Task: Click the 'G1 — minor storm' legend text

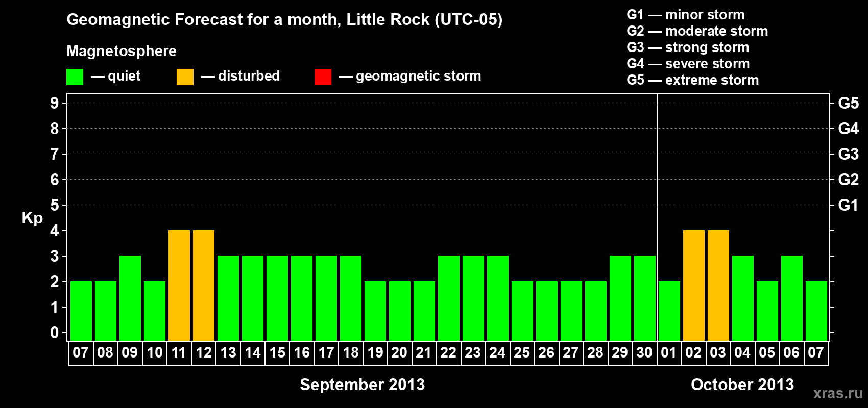Action: [686, 15]
